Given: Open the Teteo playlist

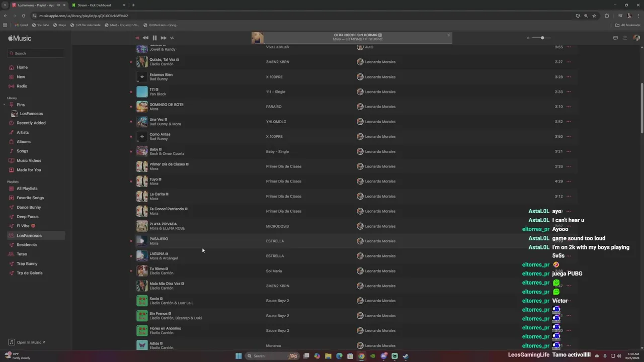Looking at the screenshot, I should (x=22, y=254).
